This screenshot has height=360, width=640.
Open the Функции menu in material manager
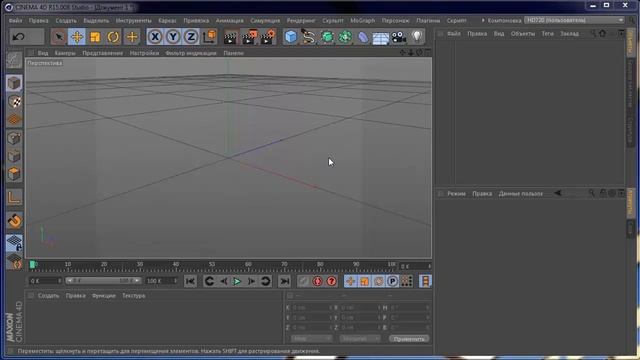tap(104, 296)
